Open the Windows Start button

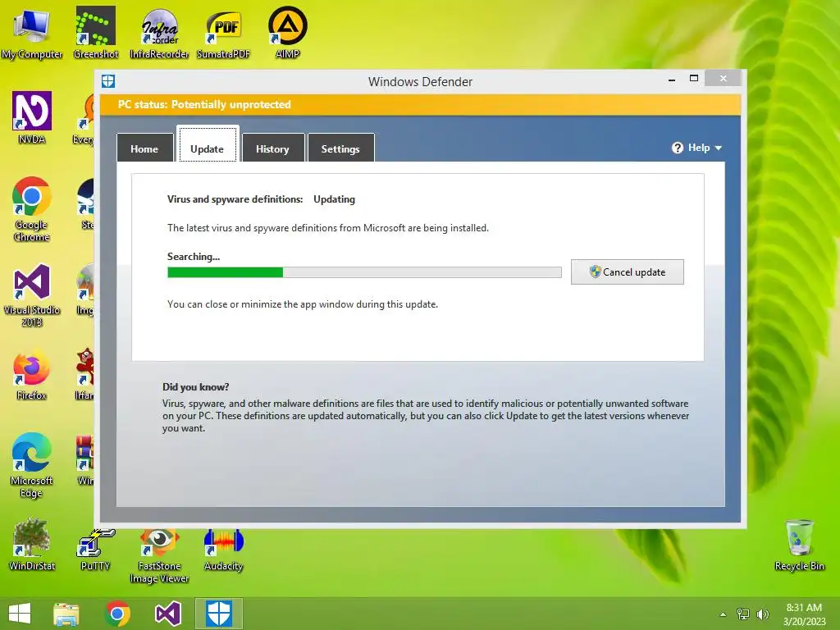[20, 614]
